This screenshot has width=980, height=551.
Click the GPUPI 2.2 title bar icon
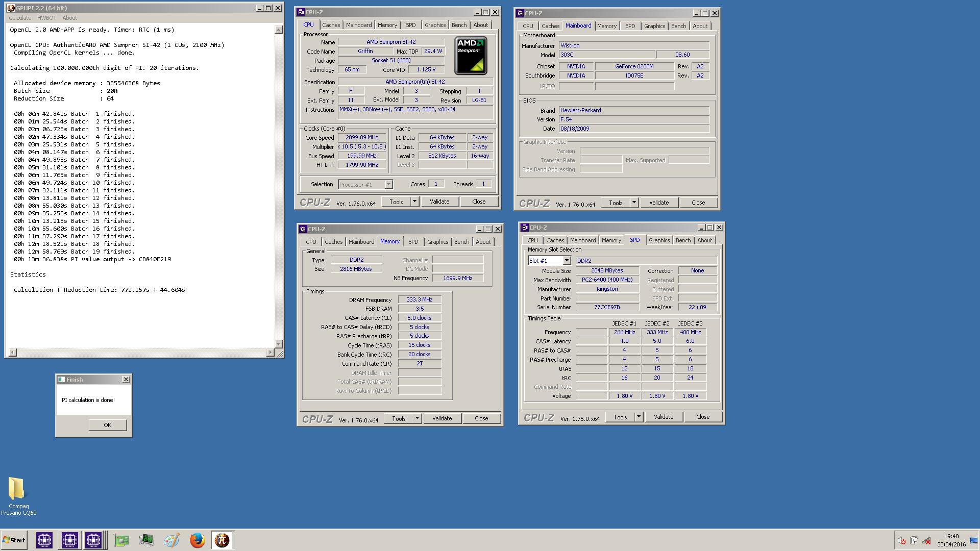coord(11,8)
